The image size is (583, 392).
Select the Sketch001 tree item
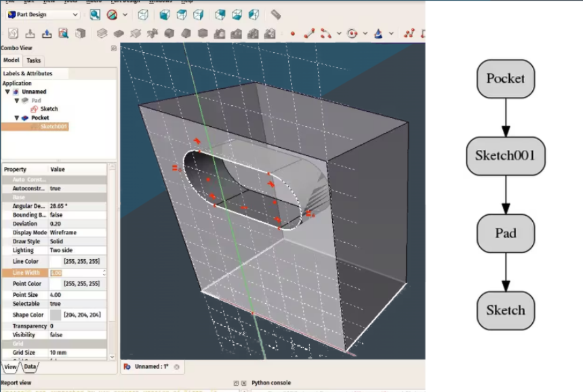49,126
